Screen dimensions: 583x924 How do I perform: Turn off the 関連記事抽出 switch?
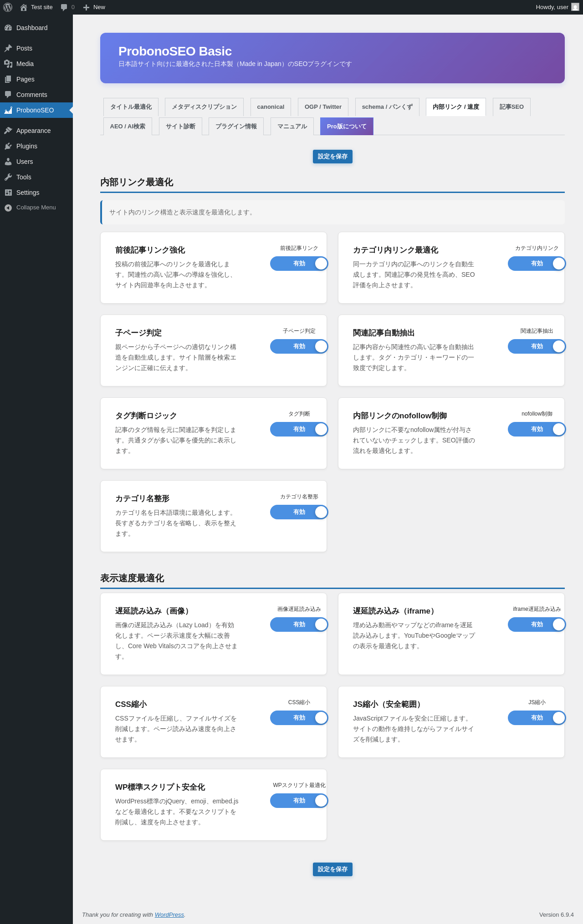(537, 346)
